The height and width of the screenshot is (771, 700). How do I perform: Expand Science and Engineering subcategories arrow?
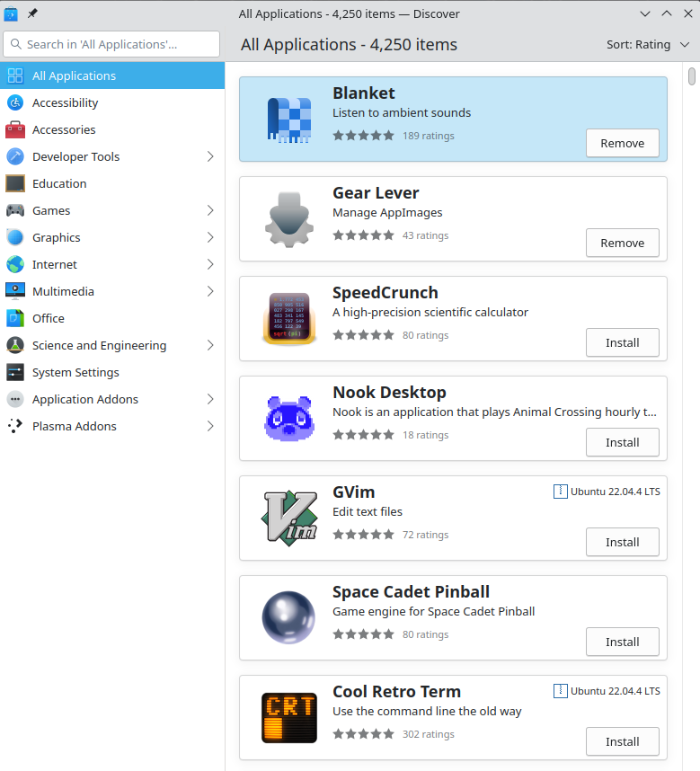pos(210,345)
